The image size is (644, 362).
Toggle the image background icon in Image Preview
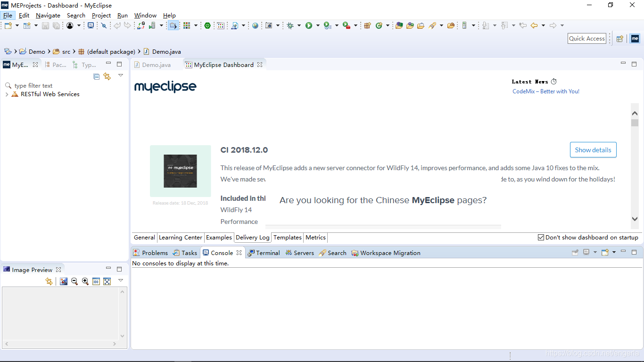(x=64, y=281)
